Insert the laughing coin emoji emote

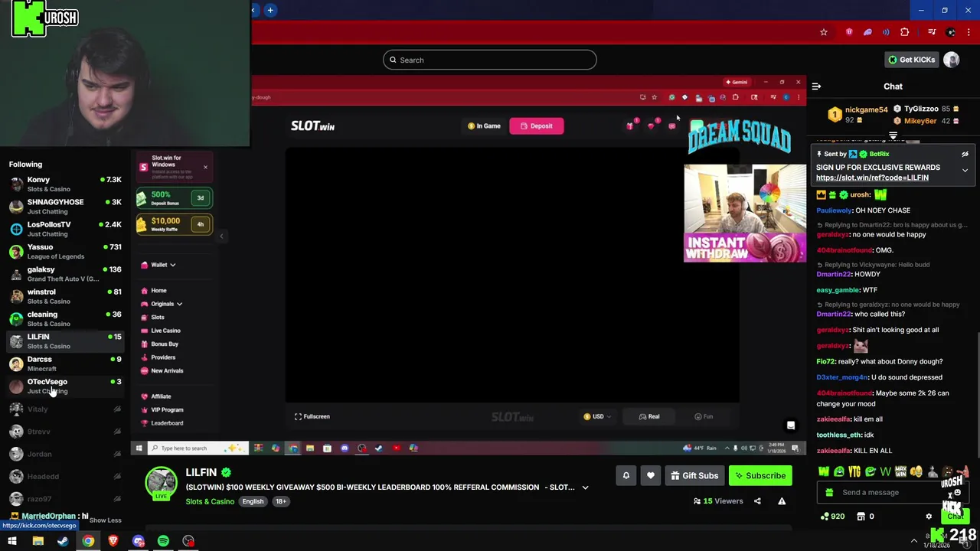[x=916, y=472]
